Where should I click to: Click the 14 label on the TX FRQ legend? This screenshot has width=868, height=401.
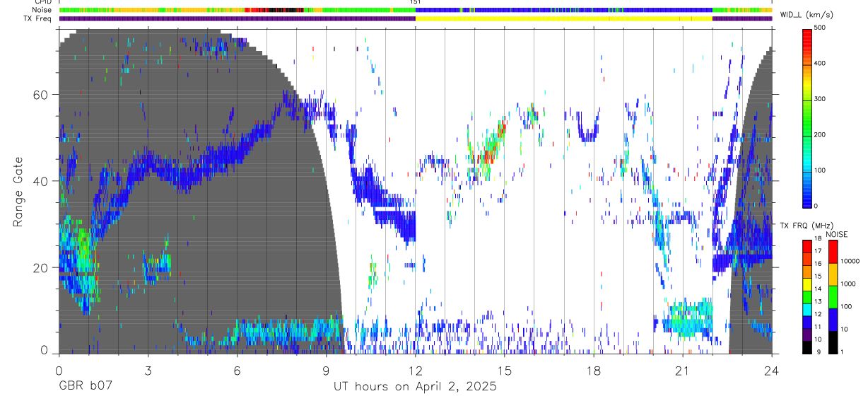point(817,289)
